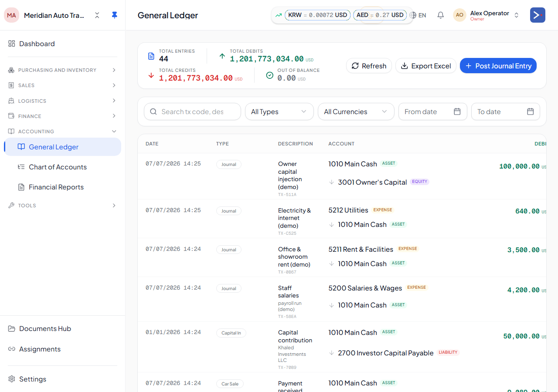Click the Documents Hub folder icon
558x392 pixels.
[x=12, y=328]
